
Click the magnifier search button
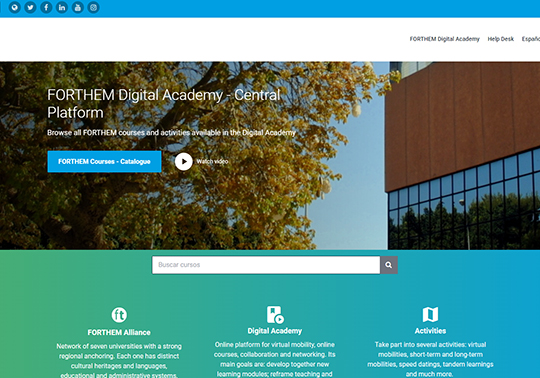(389, 265)
